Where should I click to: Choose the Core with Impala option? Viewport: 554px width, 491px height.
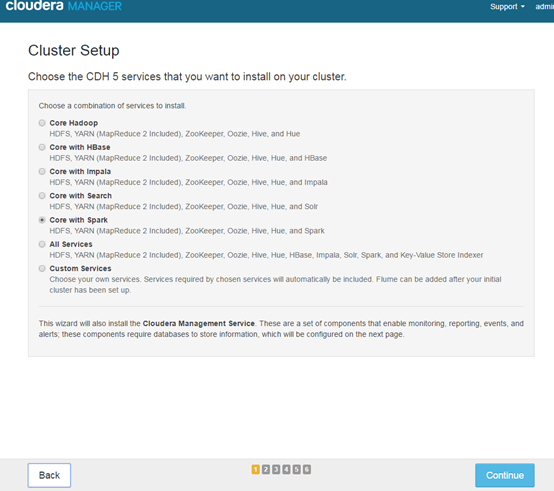coord(42,171)
